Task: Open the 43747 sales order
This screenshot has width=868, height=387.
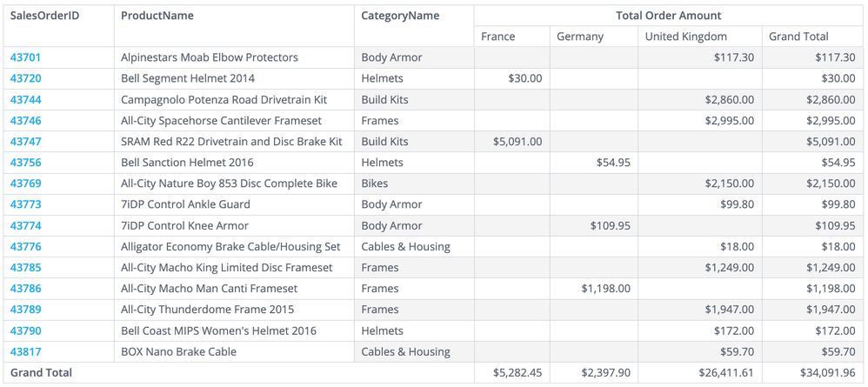Action: pos(25,141)
